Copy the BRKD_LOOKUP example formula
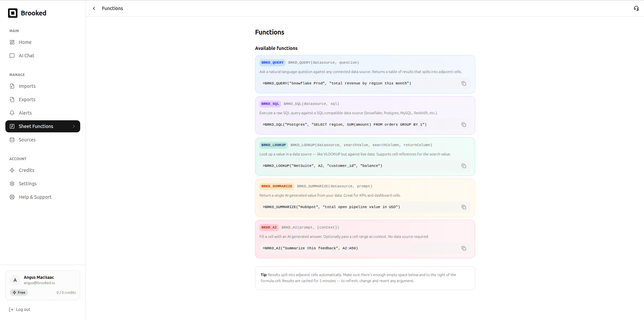 464,166
